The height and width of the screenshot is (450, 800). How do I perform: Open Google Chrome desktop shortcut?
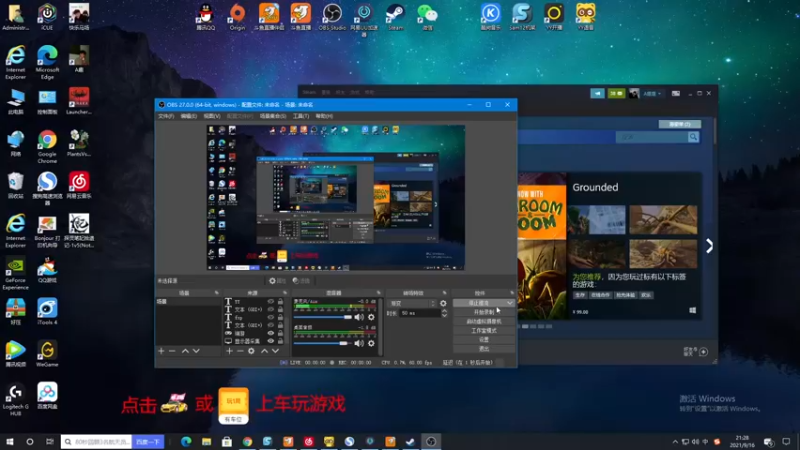(x=47, y=146)
